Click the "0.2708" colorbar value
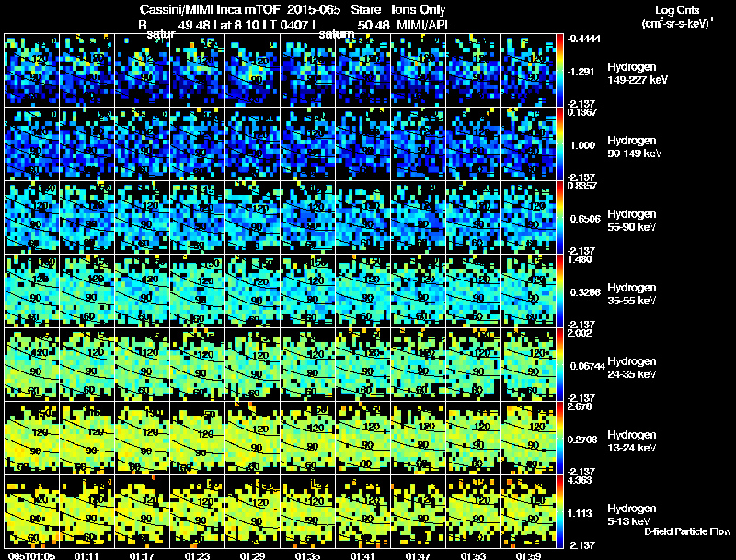736x560 pixels. click(x=583, y=440)
